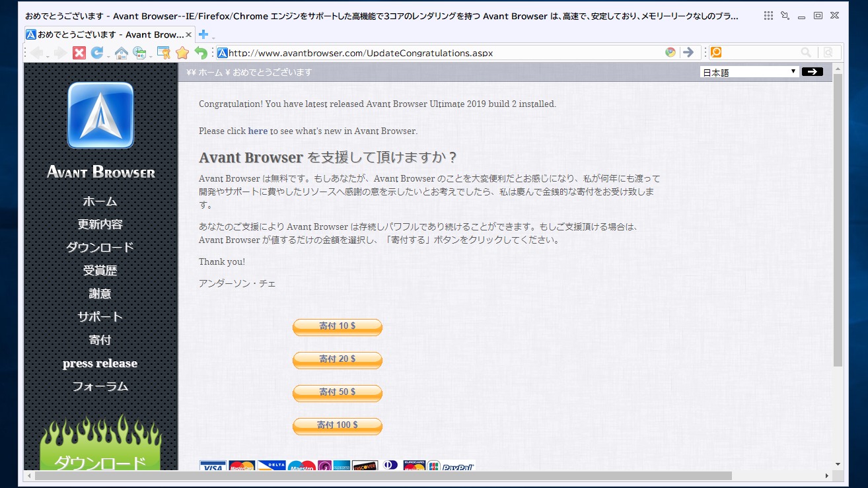Open ダウンロード in the sidebar menu
This screenshot has width=868, height=488.
100,248
